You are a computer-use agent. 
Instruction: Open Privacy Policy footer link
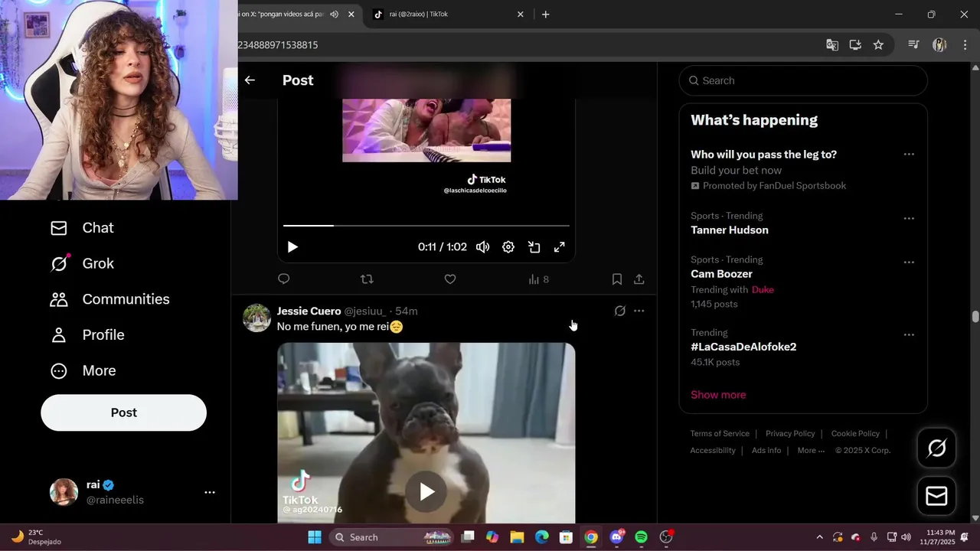coord(790,433)
